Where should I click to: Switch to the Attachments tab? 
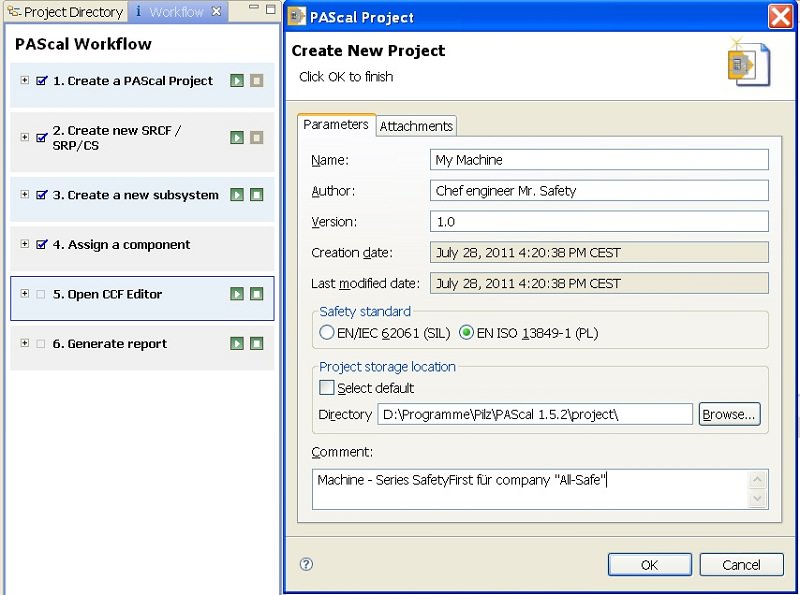point(416,126)
